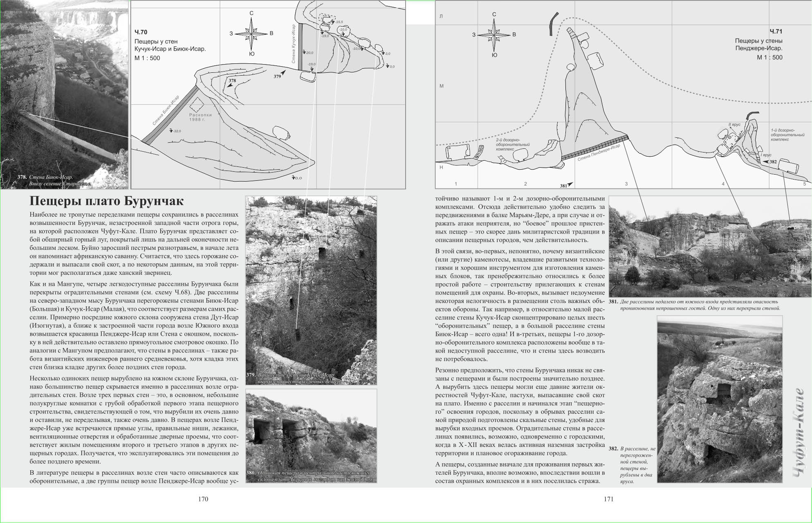Click the 382 viewpoint arrow marker on map
812x523 pixels.
[765, 162]
